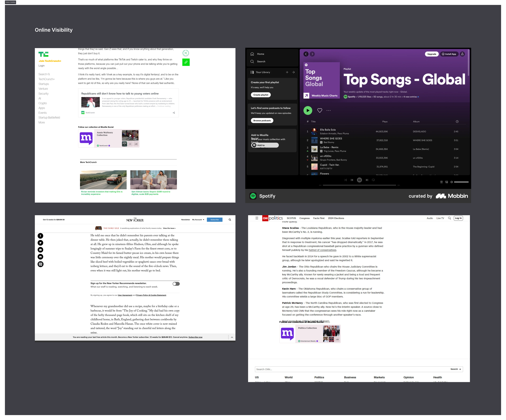Screen dimensions: 506x420
Task: Open the CNN hamburger navigation menu
Action: point(257,218)
